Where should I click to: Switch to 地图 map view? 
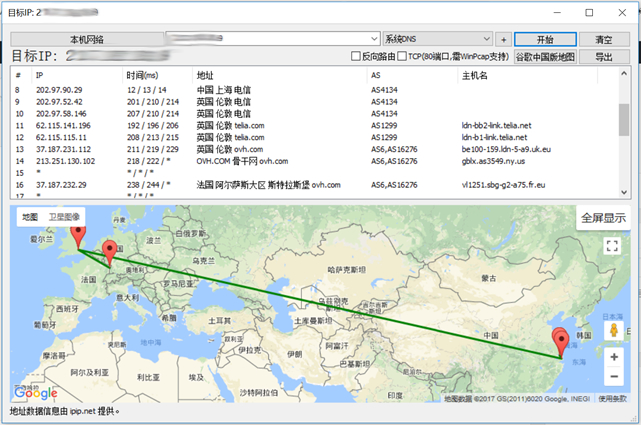tap(30, 217)
